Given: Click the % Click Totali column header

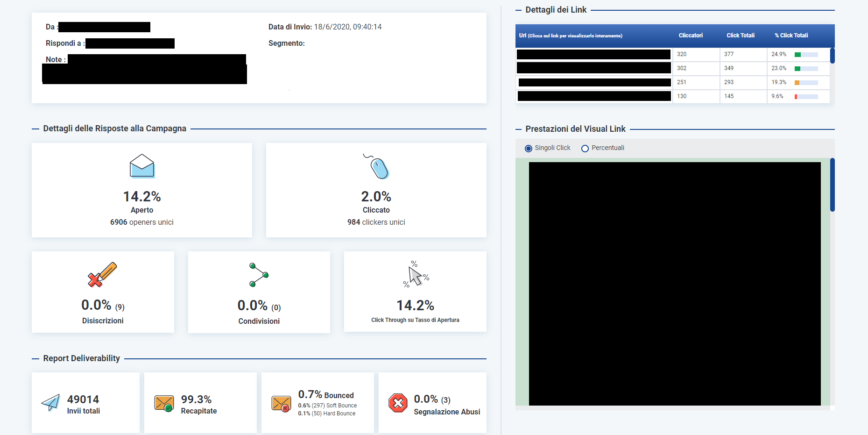Looking at the screenshot, I should pos(791,36).
